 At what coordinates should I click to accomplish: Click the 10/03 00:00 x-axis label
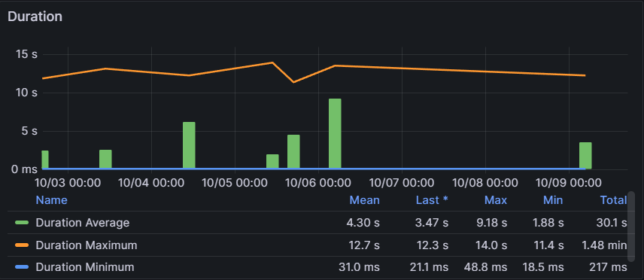coord(68,183)
